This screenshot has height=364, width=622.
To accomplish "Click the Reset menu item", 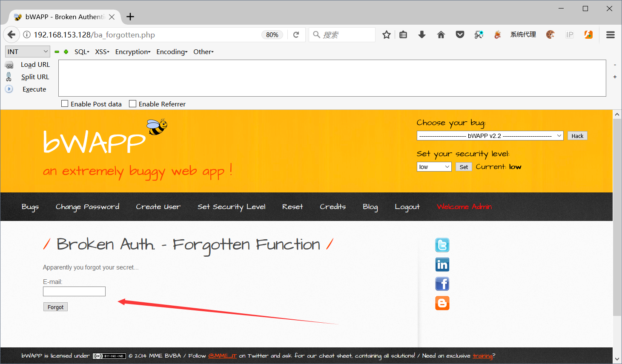I will (292, 207).
